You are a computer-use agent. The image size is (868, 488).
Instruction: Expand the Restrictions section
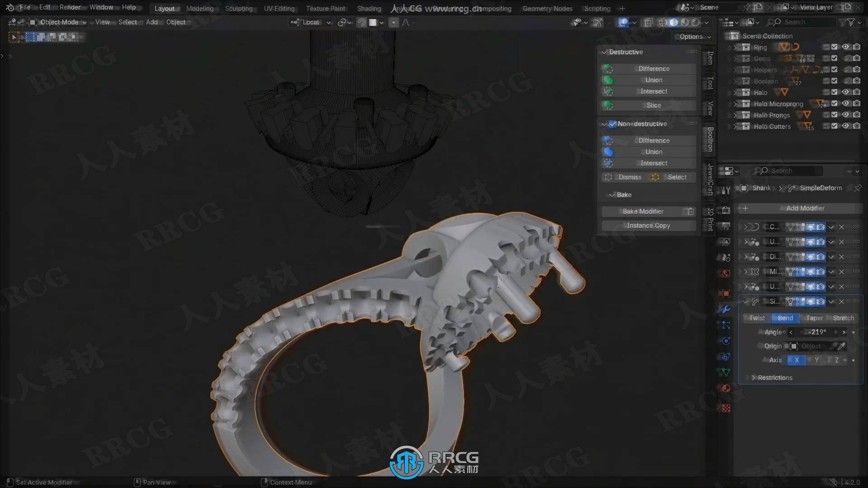point(774,378)
